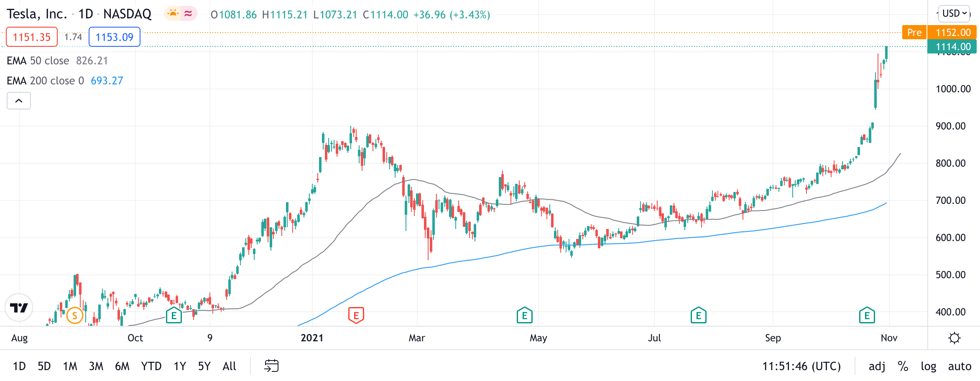Click the pre-market sun session icon
Image resolution: width=980 pixels, height=381 pixels.
[x=173, y=14]
